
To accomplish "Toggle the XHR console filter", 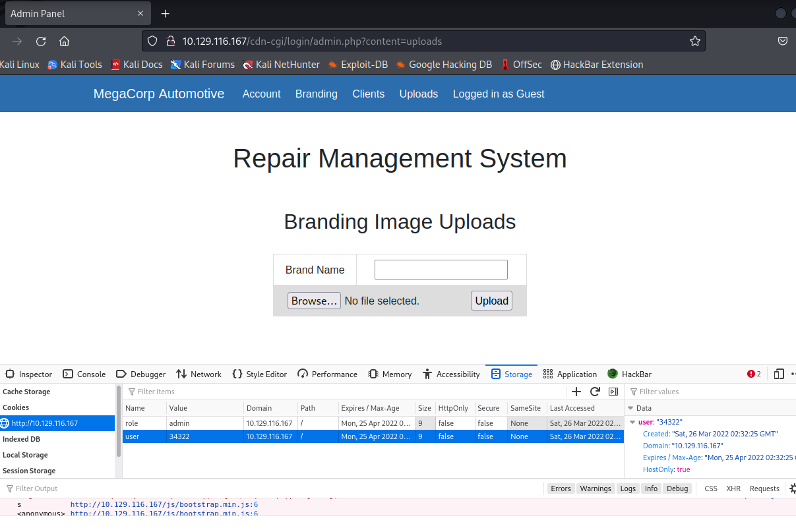I will pos(733,488).
